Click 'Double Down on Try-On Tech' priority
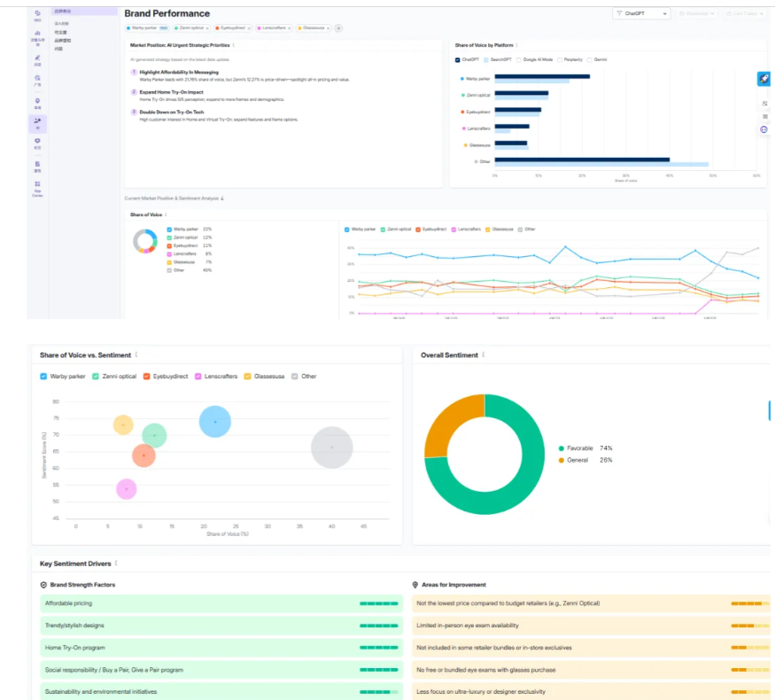The image size is (775, 700). pyautogui.click(x=172, y=113)
